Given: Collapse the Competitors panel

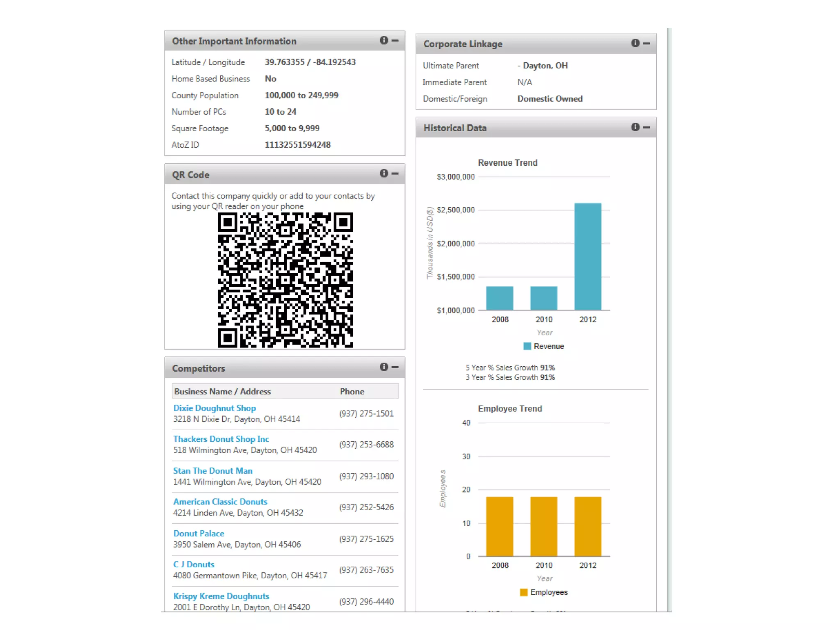Looking at the screenshot, I should point(395,367).
